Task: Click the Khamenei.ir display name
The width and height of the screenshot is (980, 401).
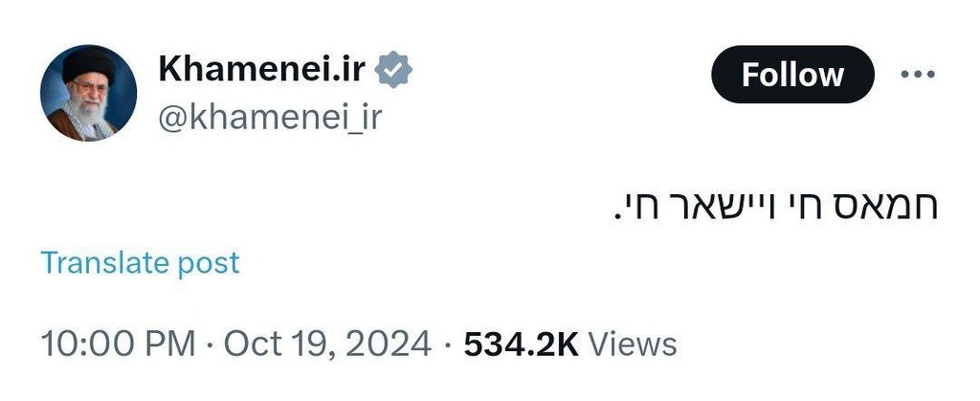Action: point(262,69)
